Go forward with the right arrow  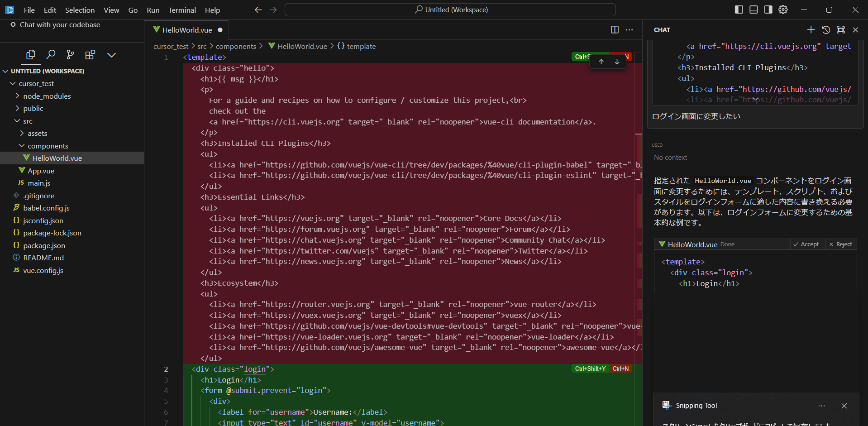pyautogui.click(x=273, y=10)
